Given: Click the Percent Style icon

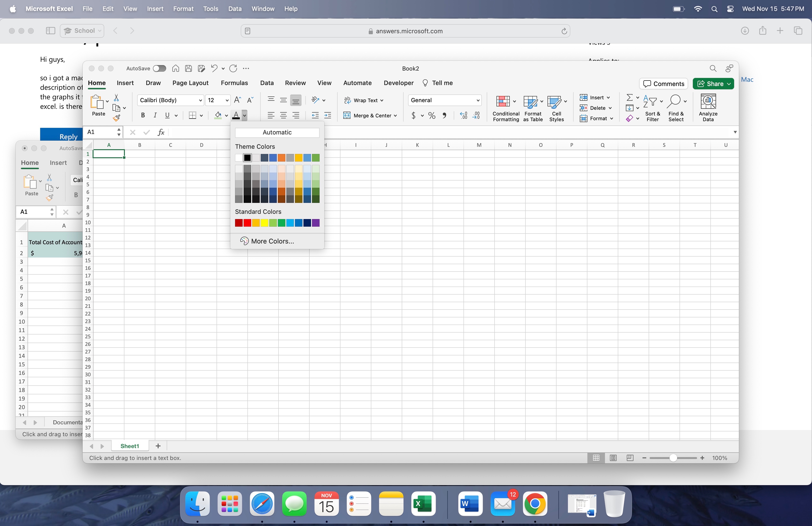Looking at the screenshot, I should click(x=432, y=115).
